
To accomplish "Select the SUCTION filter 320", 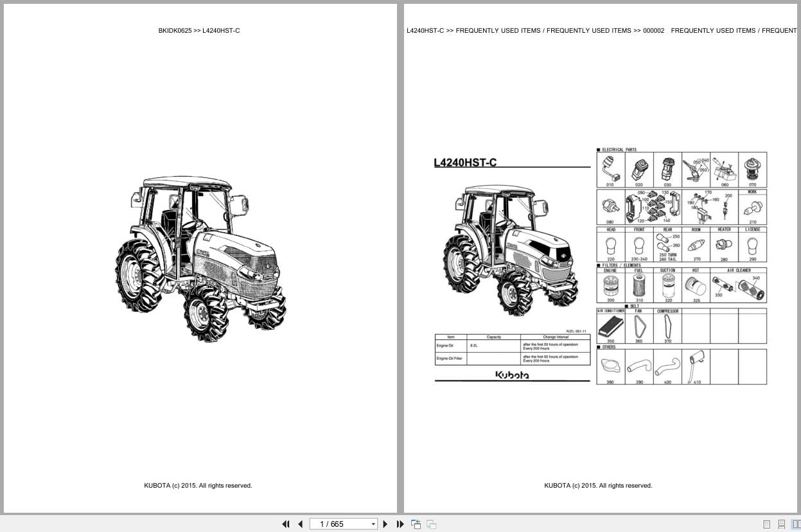I will pos(667,286).
